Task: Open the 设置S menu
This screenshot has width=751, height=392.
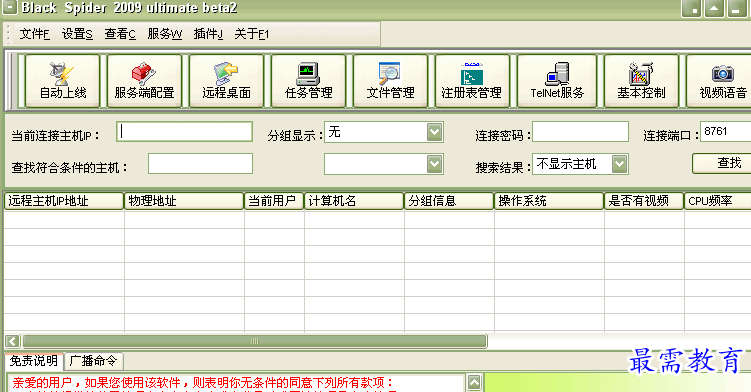Action: (77, 34)
